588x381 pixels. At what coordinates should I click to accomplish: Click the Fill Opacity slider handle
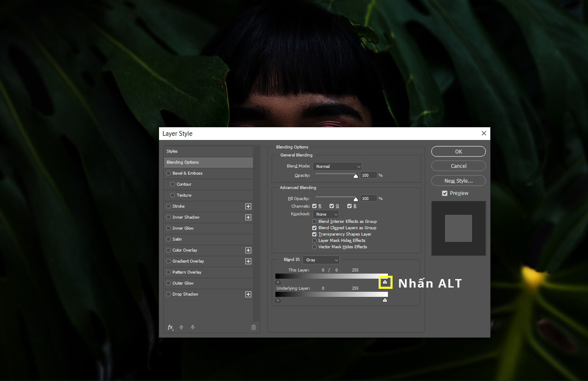tap(356, 199)
